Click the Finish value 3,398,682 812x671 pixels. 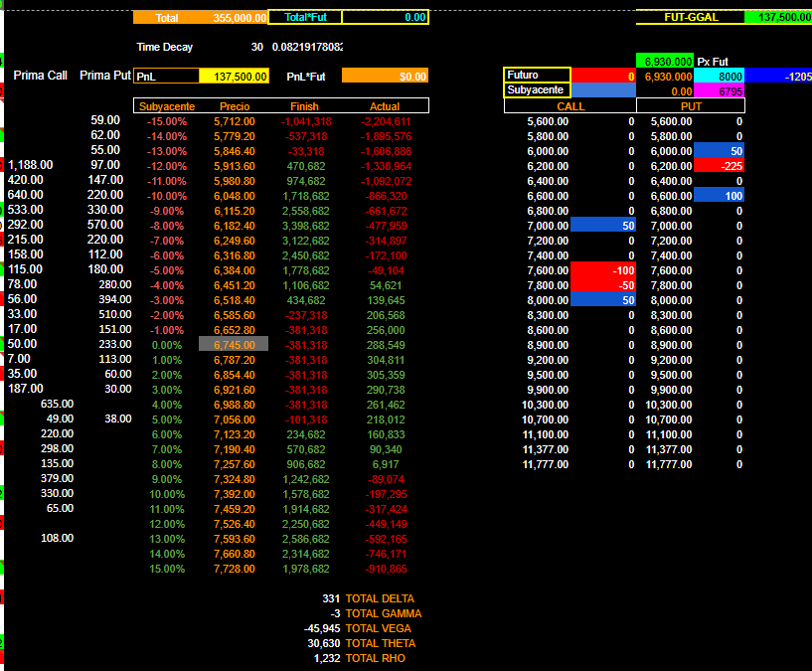[x=305, y=226]
